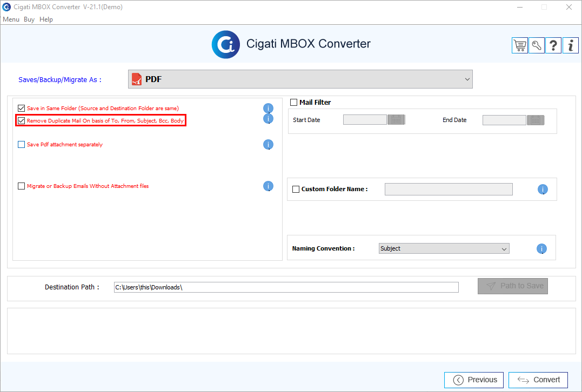Click info icon beside Naming Convention
582x392 pixels.
click(541, 249)
